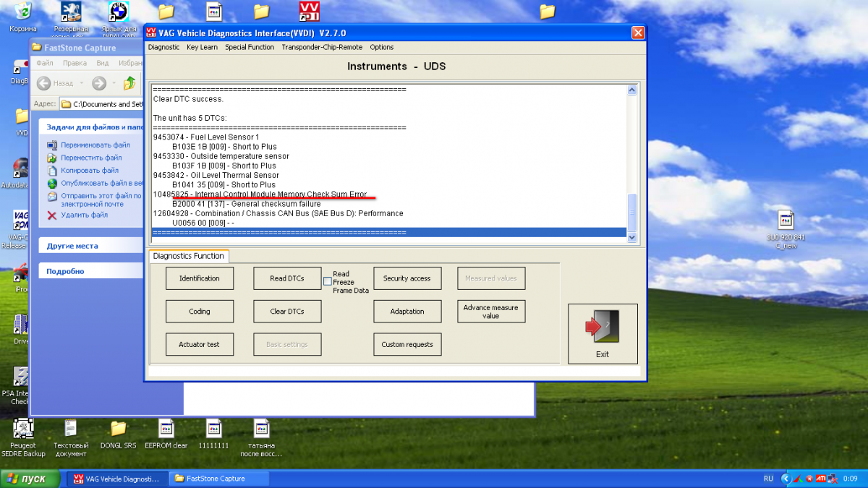Open the EEPROM clear file on desktop

click(x=166, y=434)
